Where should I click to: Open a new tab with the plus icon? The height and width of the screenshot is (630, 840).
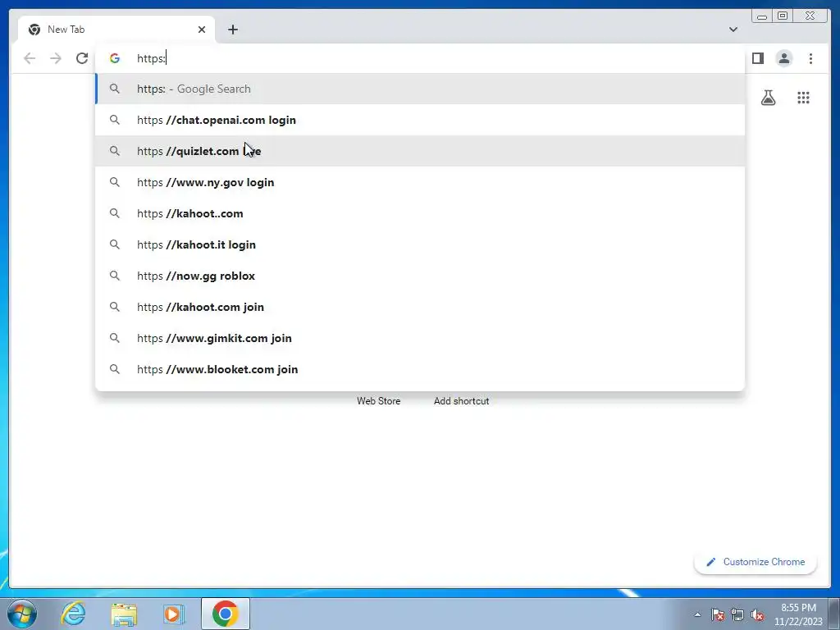tap(232, 30)
